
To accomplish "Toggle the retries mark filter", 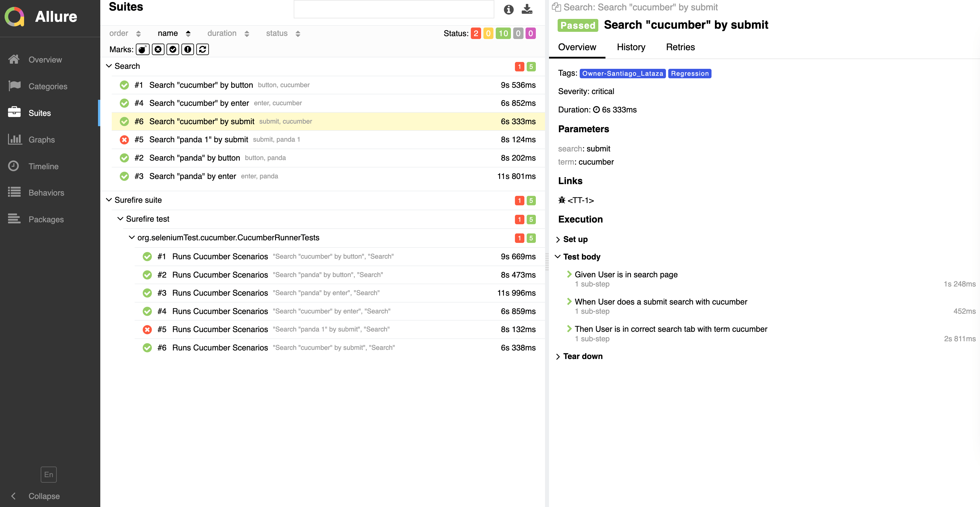I will pos(202,50).
